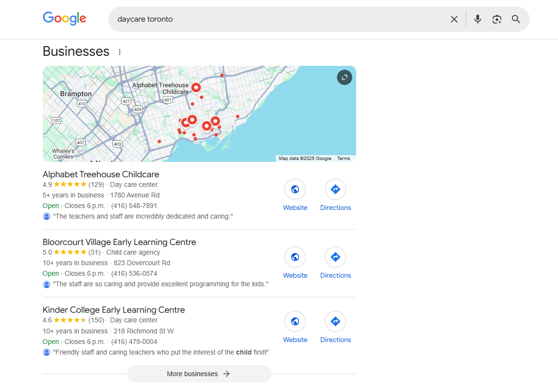Screen dimensions: 558x392
Task: Get directions to Bloorcourt Village Early Learning Centre
Action: (x=335, y=257)
